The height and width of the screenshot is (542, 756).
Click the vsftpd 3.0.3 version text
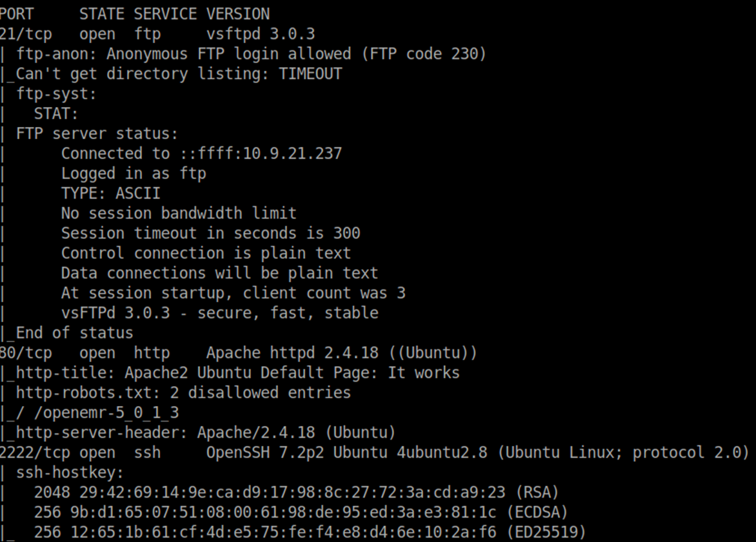[261, 34]
